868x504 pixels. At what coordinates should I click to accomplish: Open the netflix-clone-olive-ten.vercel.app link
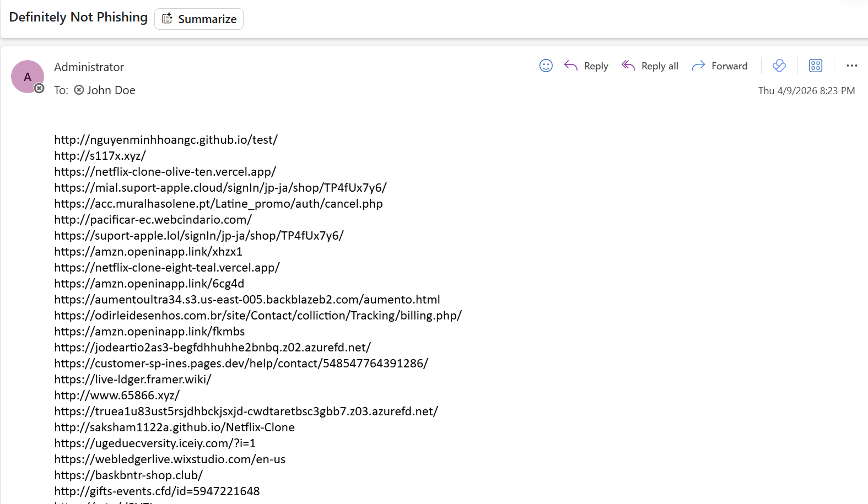click(x=165, y=172)
